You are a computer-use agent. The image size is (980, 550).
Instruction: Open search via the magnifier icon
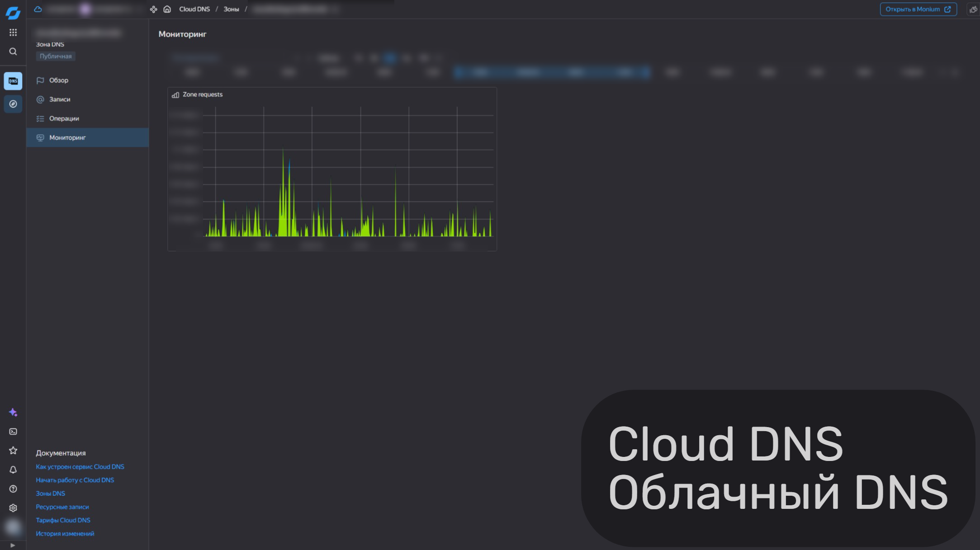[13, 52]
